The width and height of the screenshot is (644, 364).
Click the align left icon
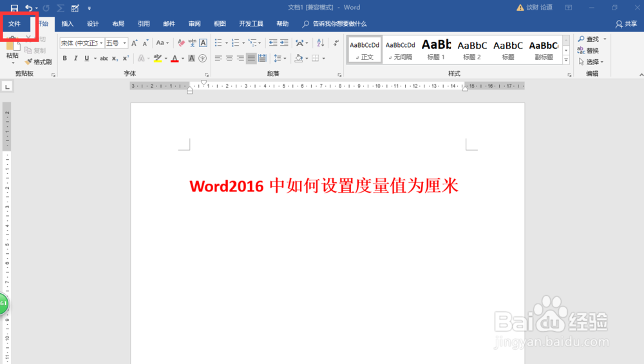tap(218, 59)
